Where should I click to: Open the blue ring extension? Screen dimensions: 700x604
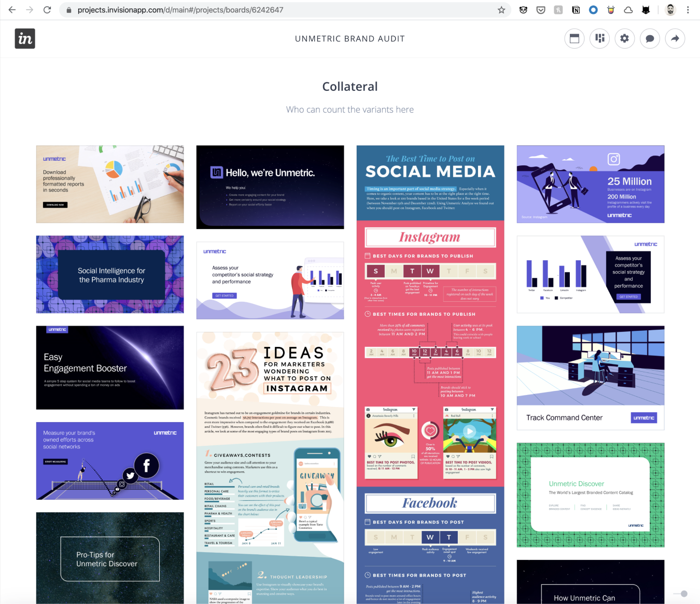[593, 10]
